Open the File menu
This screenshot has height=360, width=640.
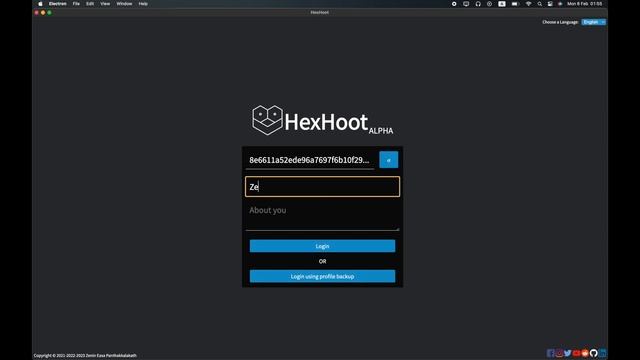point(76,4)
